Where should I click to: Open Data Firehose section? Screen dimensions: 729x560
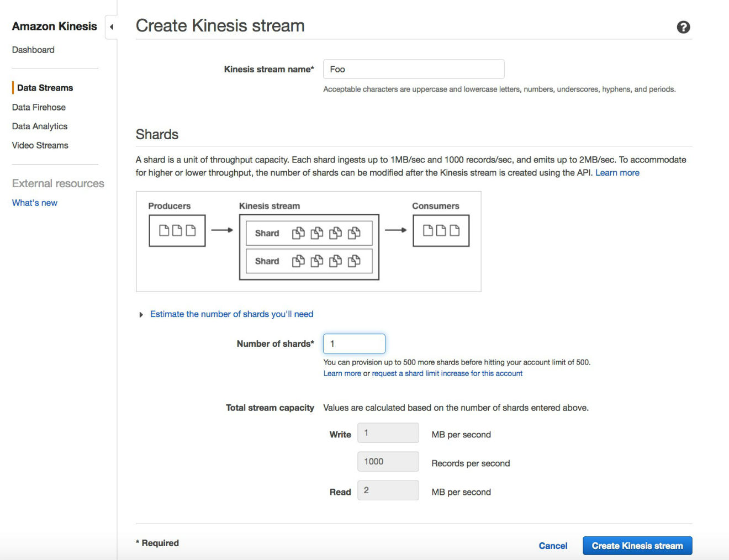tap(39, 107)
